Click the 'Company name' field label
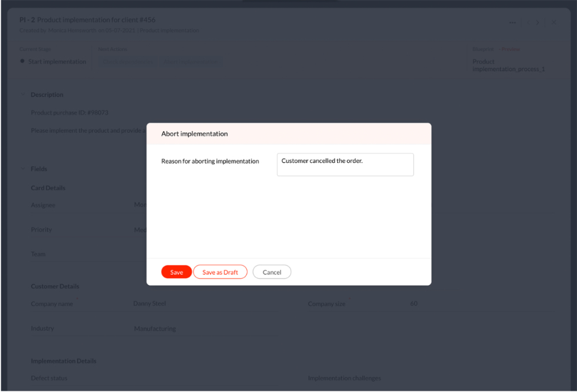Viewport: 577px width, 392px height. [x=52, y=304]
